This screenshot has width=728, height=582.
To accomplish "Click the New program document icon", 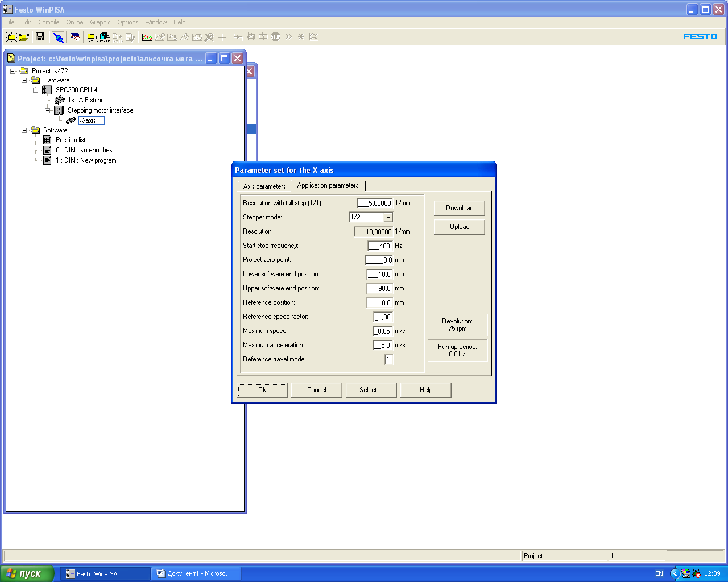I will pyautogui.click(x=47, y=160).
